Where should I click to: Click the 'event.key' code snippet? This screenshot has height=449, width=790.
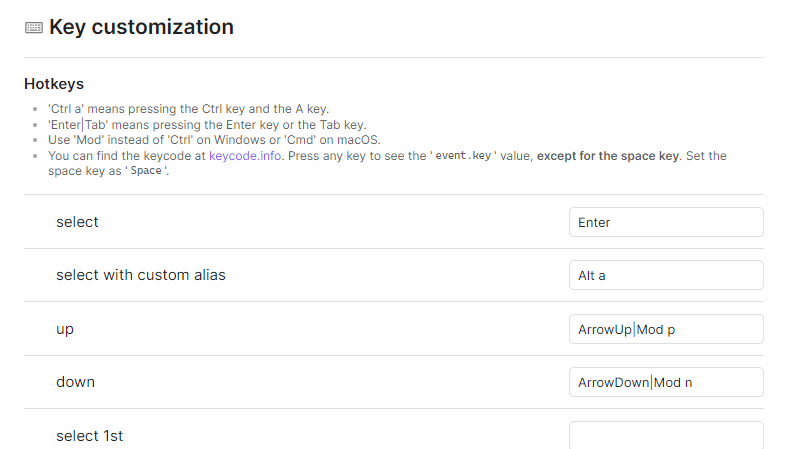(x=463, y=156)
